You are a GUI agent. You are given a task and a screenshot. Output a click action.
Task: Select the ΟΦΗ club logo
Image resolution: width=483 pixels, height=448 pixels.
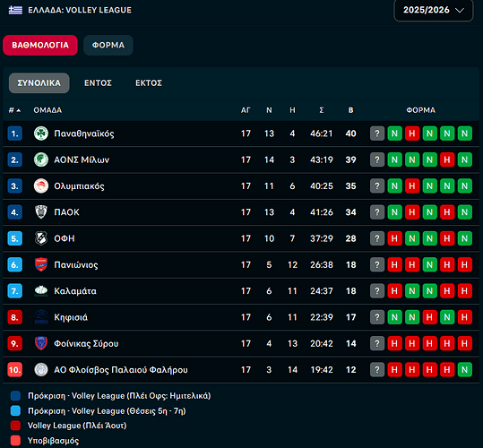[41, 238]
